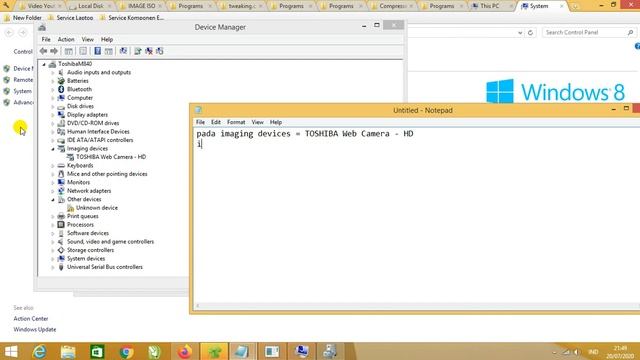640x360 pixels.
Task: Click the IND language indicator in tray
Action: (593, 352)
